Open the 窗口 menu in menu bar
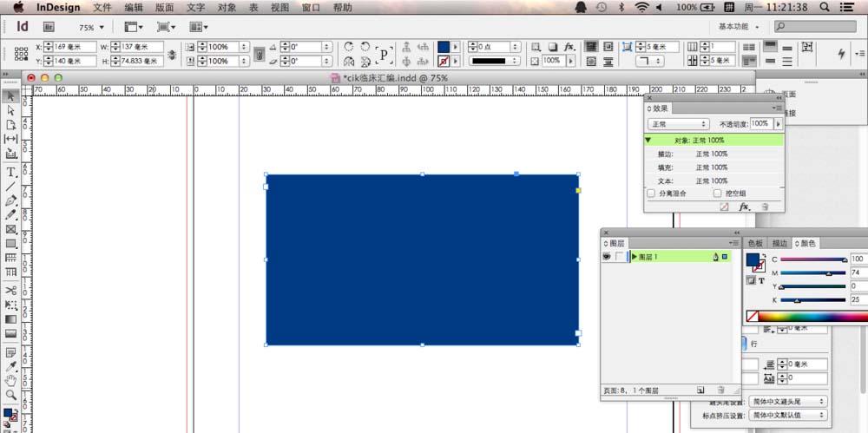868x433 pixels. pyautogui.click(x=311, y=7)
